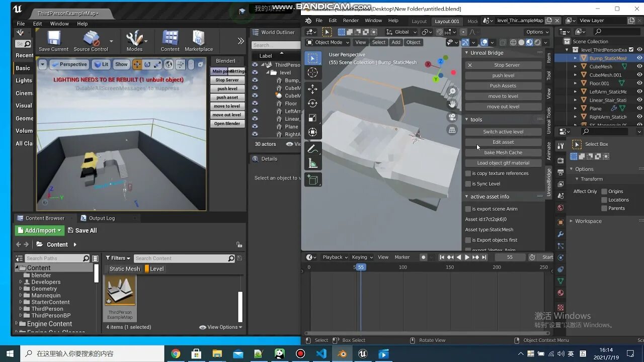The height and width of the screenshot is (362, 644).
Task: Click the zoom view gizmo in viewport
Action: [x=452, y=91]
